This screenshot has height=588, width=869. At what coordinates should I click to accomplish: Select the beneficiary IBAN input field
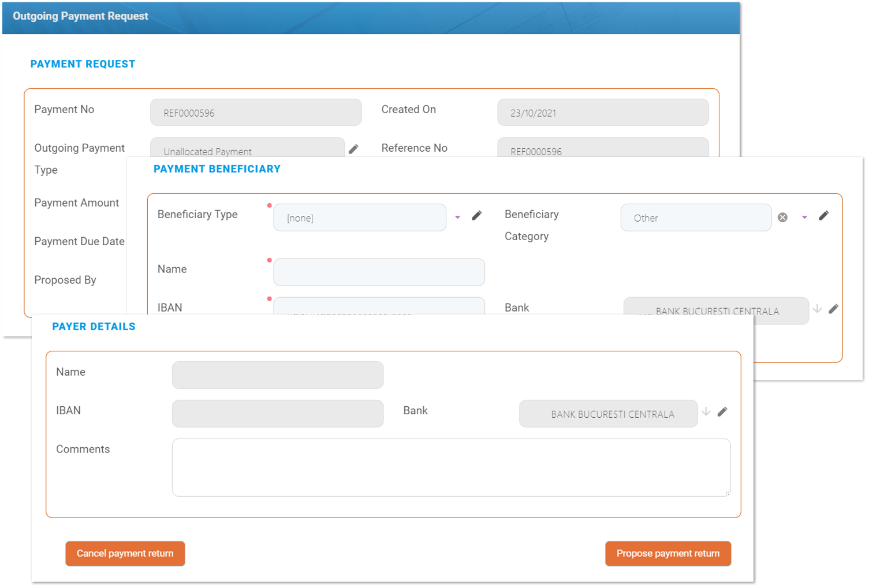[379, 306]
